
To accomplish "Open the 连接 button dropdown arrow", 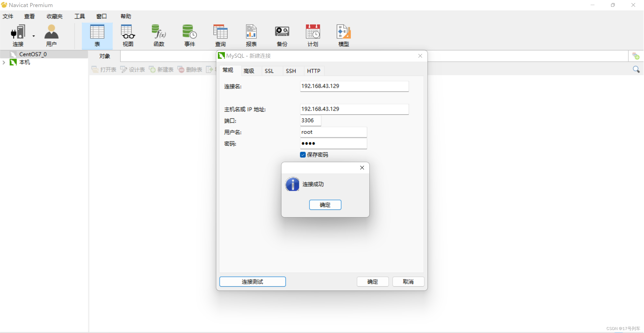I will click(33, 36).
